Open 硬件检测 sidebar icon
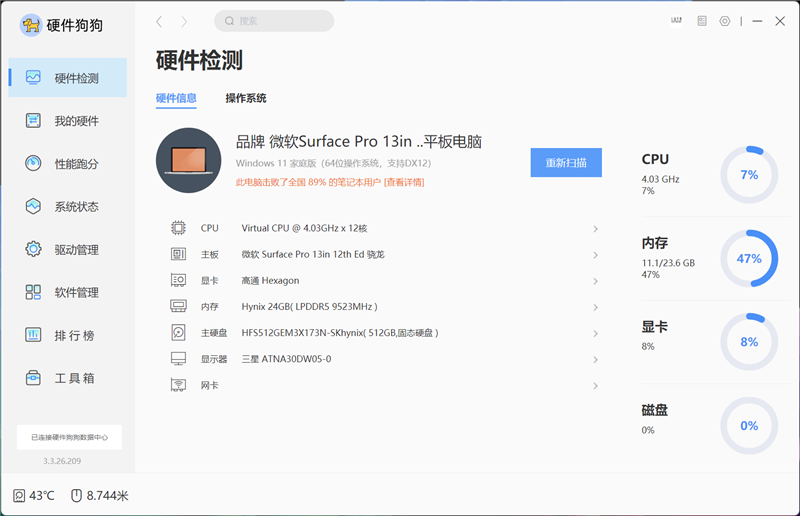 tap(33, 78)
